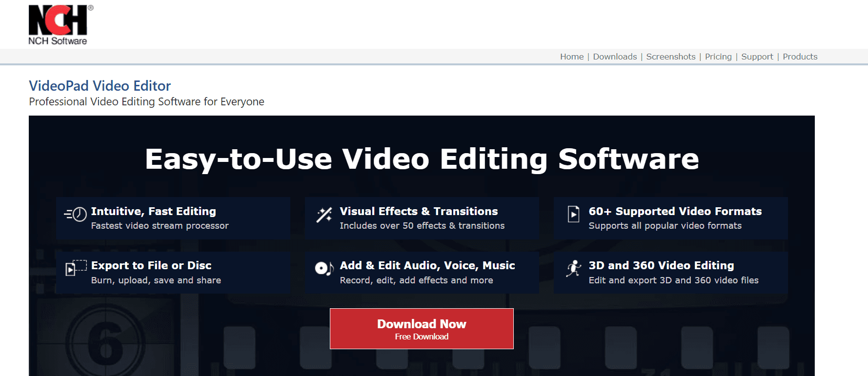The width and height of the screenshot is (868, 376).
Task: Go to the Downloads page
Action: coord(614,57)
